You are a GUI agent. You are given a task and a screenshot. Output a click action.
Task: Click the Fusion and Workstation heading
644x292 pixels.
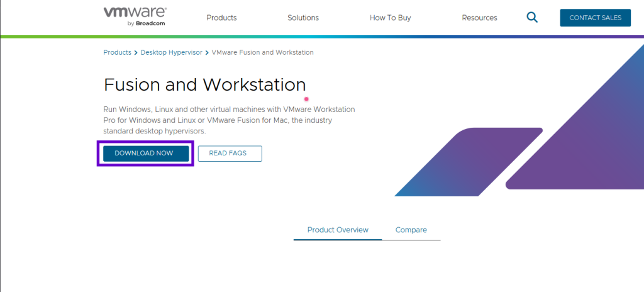204,85
